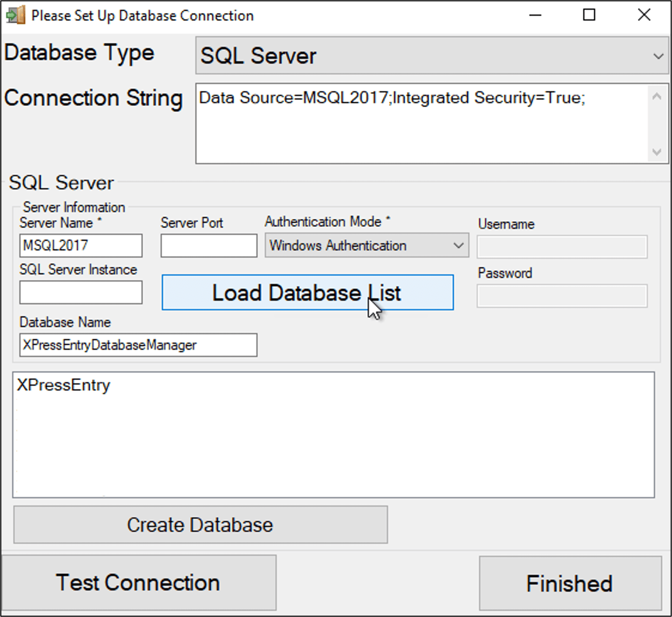672x617 pixels.
Task: Click the Load Database List button
Action: coord(307,292)
